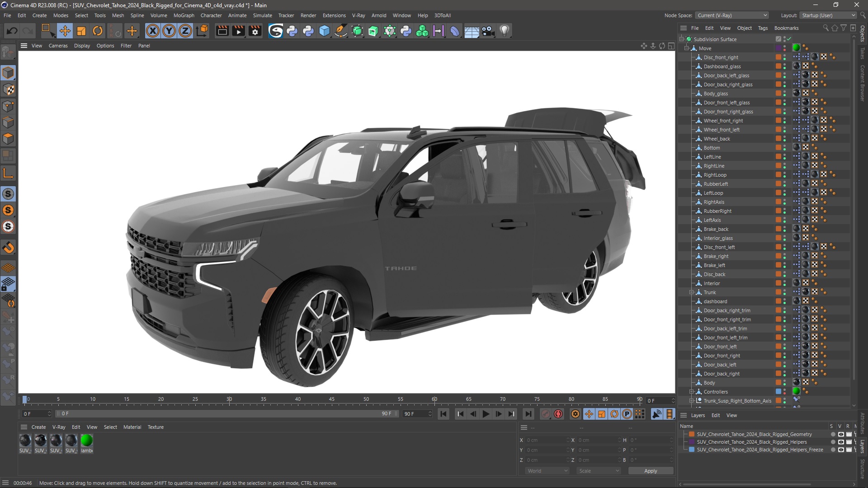Viewport: 868px width, 488px height.
Task: Toggle visibility eye of Geometry layer
Action: pyautogui.click(x=840, y=434)
